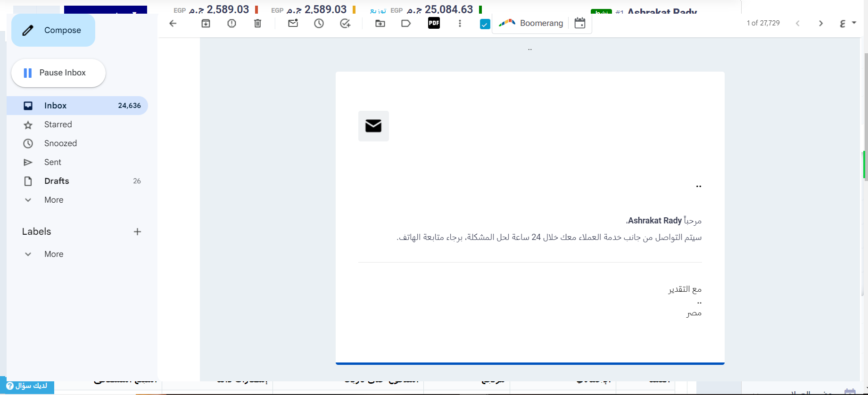Screen dimensions: 868x395
Task: Snooze this email using clock icon
Action: 319,23
